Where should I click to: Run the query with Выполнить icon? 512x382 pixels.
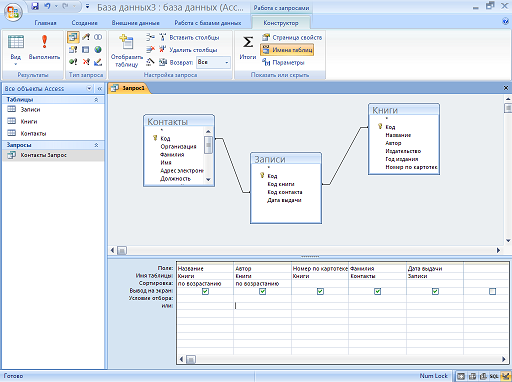[44, 47]
